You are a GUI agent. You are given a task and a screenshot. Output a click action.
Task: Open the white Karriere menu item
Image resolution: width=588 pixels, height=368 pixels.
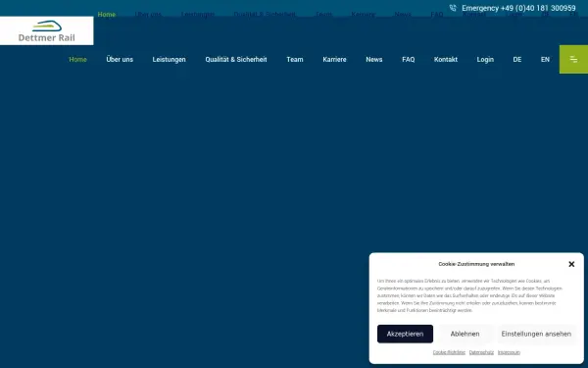tap(334, 59)
